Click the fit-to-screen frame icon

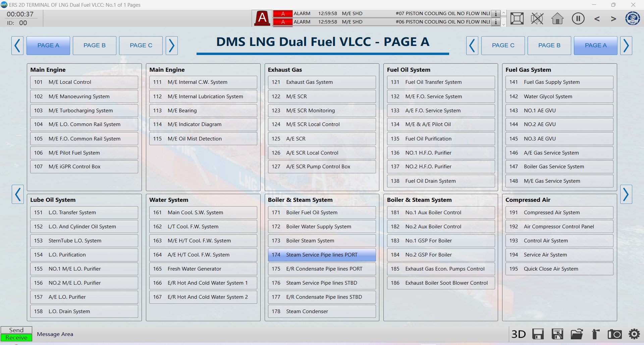[x=517, y=18]
